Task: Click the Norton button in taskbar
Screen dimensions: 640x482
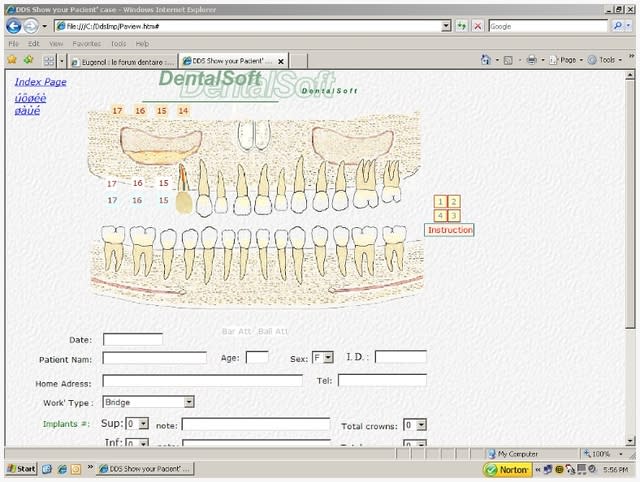Action: click(x=507, y=469)
